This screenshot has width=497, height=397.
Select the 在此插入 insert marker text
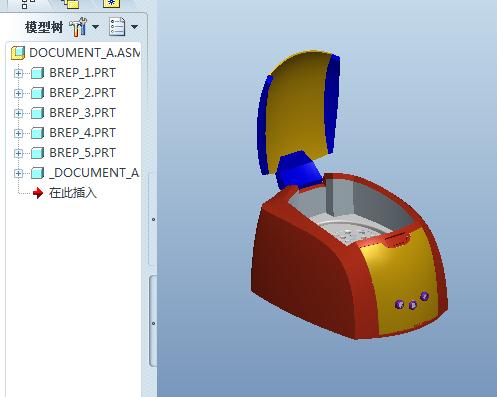pyautogui.click(x=73, y=193)
